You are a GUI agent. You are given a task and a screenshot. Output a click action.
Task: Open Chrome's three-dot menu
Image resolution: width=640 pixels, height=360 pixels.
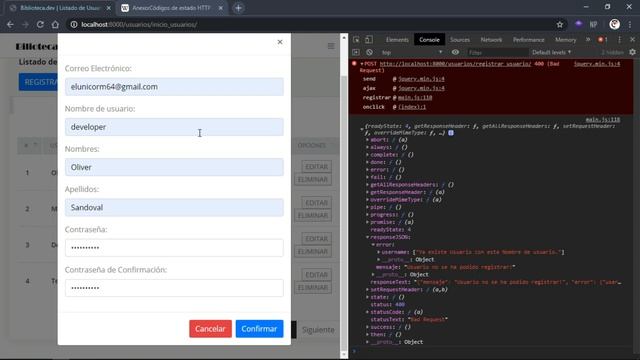pos(631,24)
